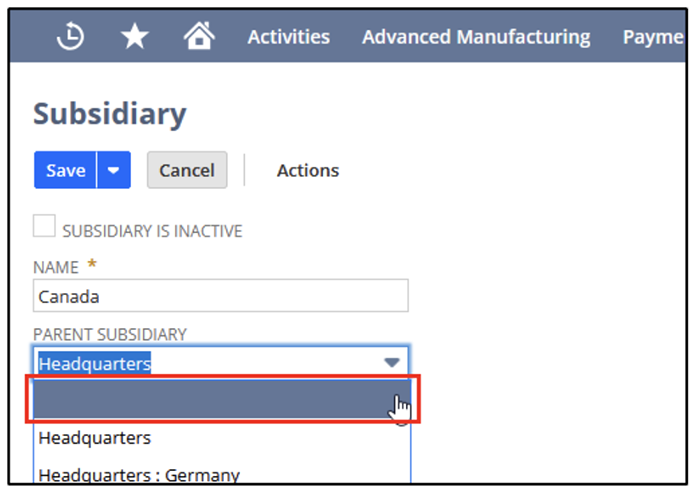The image size is (700, 491).
Task: Go to Home via house icon
Action: [199, 37]
